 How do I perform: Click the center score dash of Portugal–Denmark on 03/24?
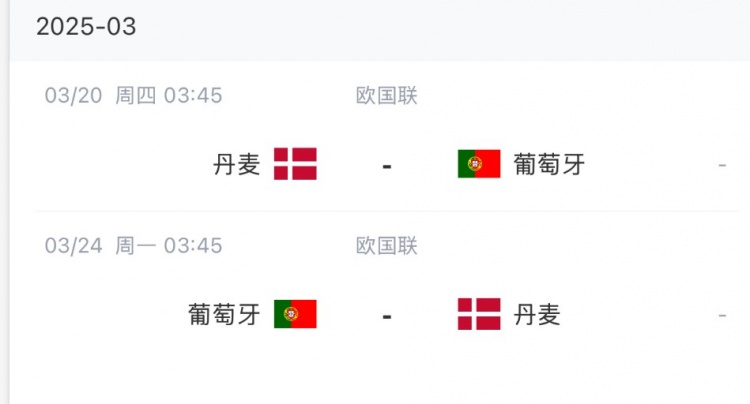387,315
